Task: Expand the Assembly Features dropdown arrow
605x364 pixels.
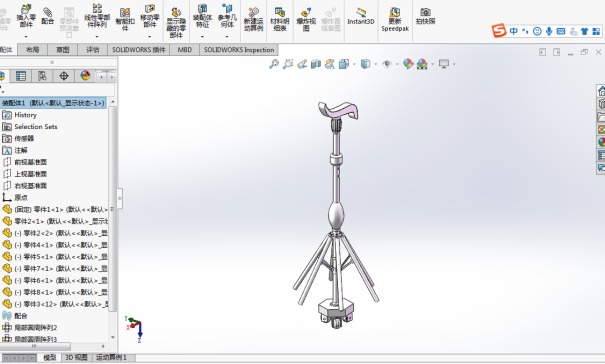Action: coord(202,37)
